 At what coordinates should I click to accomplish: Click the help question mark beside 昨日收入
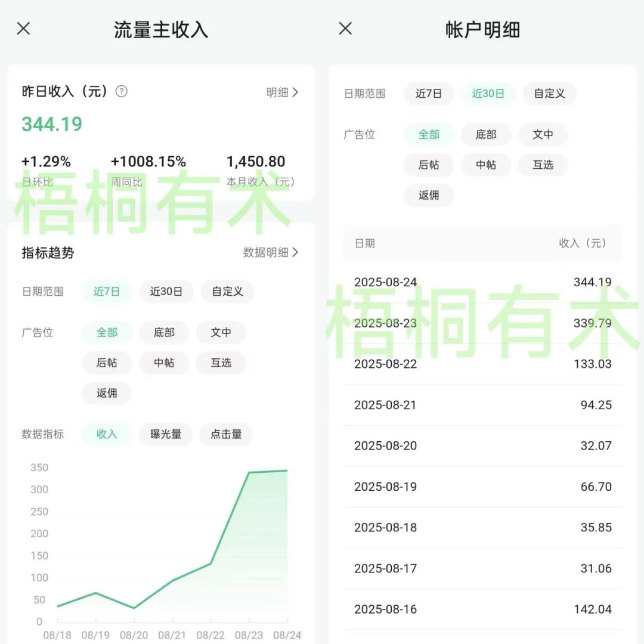tap(122, 91)
